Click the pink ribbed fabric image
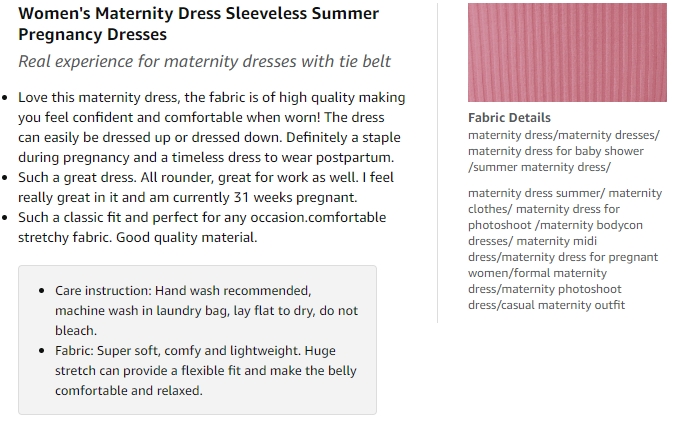675x439 pixels. click(567, 53)
